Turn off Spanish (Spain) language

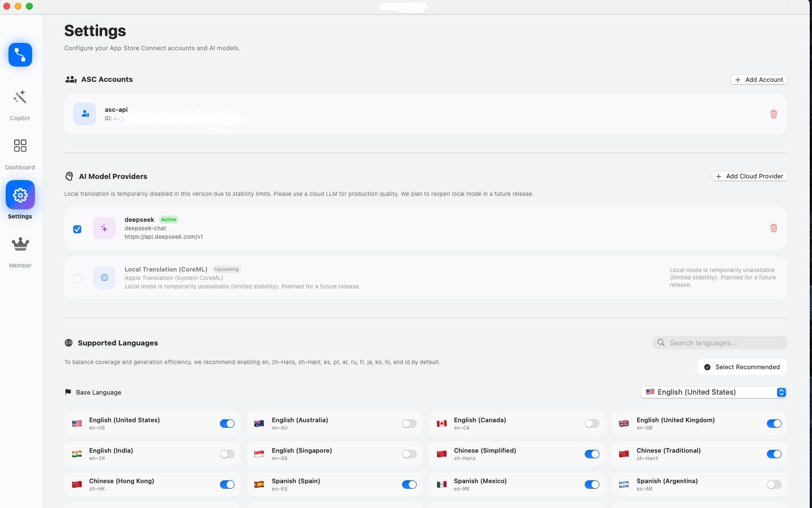pyautogui.click(x=409, y=484)
